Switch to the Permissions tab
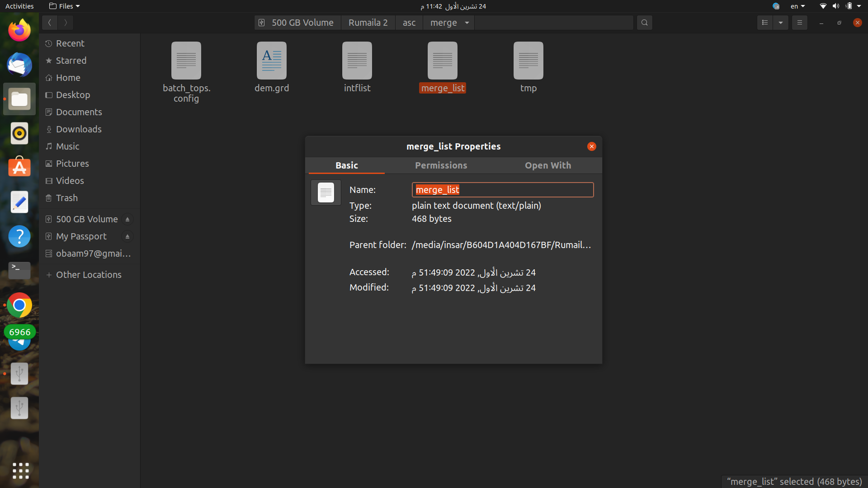868x488 pixels. [x=441, y=165]
